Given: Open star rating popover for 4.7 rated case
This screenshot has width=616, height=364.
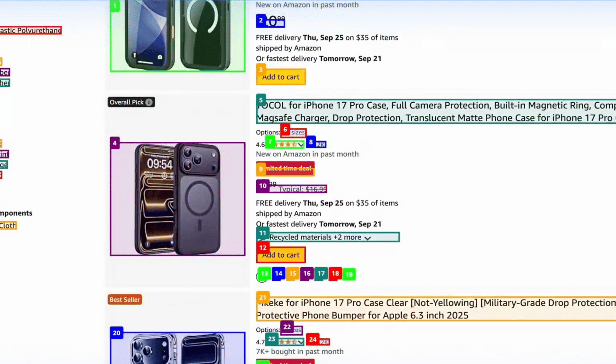Looking at the screenshot, I should tap(291, 342).
